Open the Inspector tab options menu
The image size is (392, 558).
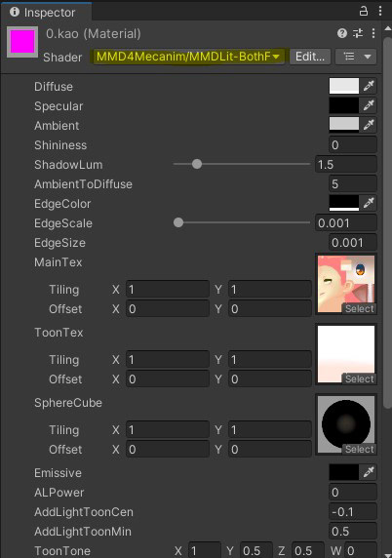click(380, 12)
